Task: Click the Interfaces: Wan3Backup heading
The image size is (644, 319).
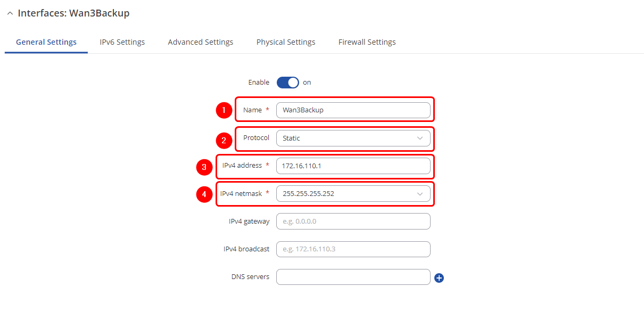Action: click(x=73, y=13)
